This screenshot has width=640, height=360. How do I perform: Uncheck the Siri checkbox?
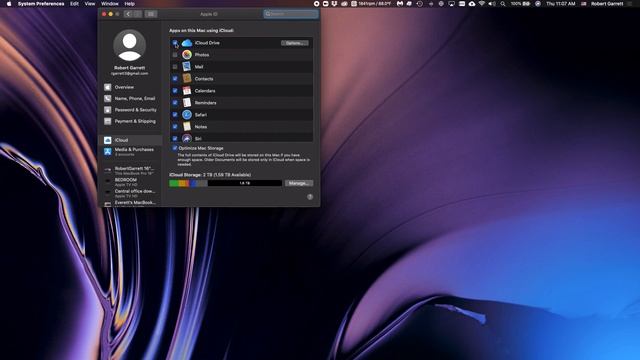pyautogui.click(x=175, y=138)
